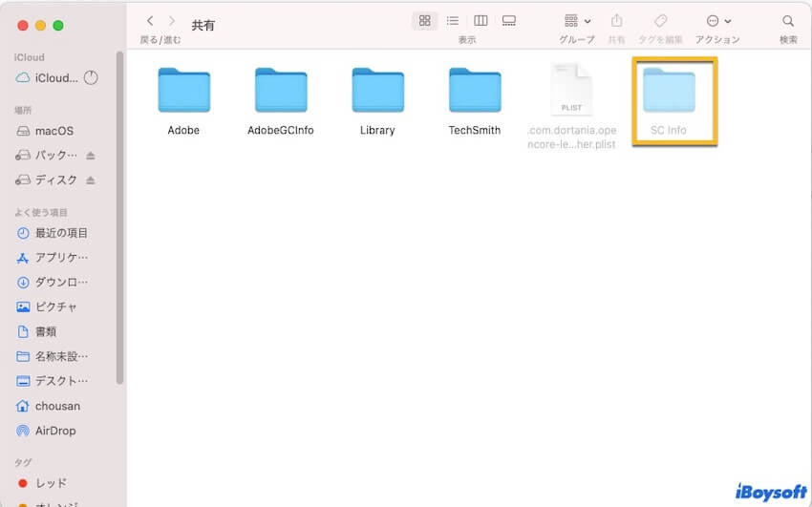Eject the ディスク volume in sidebar
The width and height of the screenshot is (812, 507).
(91, 180)
